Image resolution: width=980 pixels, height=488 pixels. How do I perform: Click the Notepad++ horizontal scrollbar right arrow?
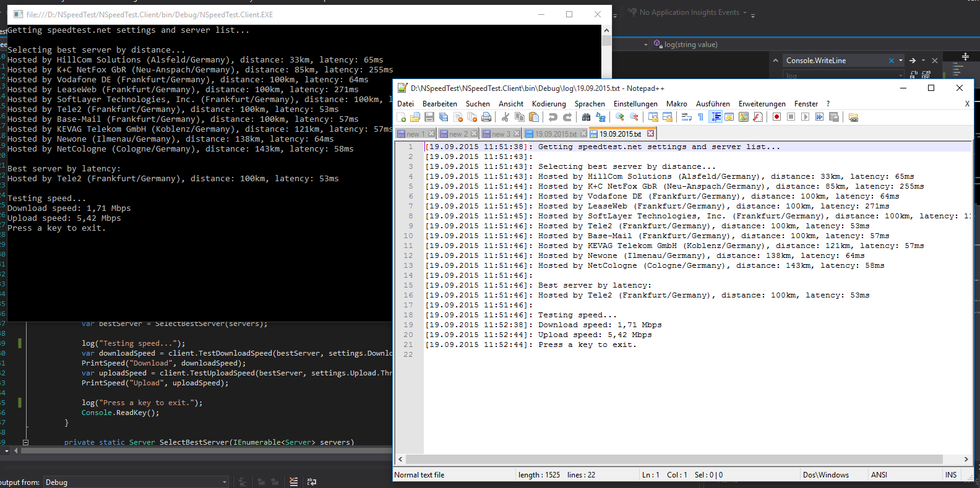click(x=966, y=459)
